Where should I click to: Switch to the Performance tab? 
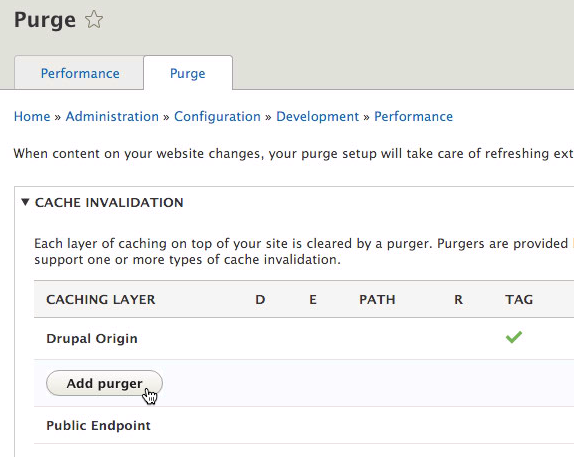click(x=79, y=73)
